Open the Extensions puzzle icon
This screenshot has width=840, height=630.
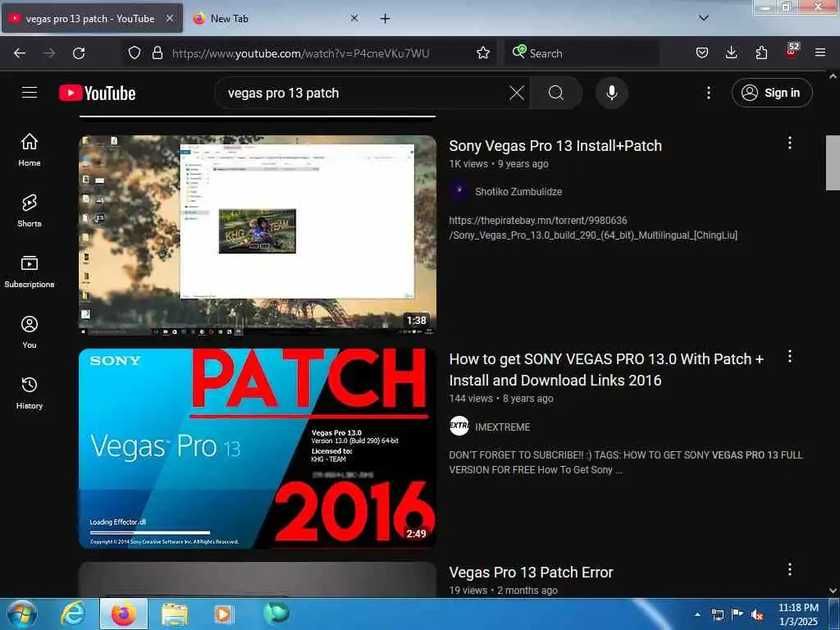coord(761,52)
